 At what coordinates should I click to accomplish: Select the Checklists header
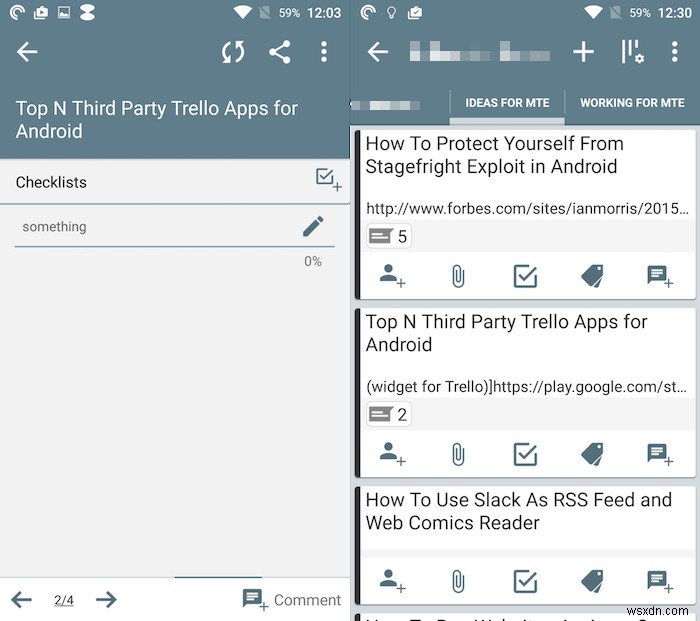pyautogui.click(x=51, y=182)
